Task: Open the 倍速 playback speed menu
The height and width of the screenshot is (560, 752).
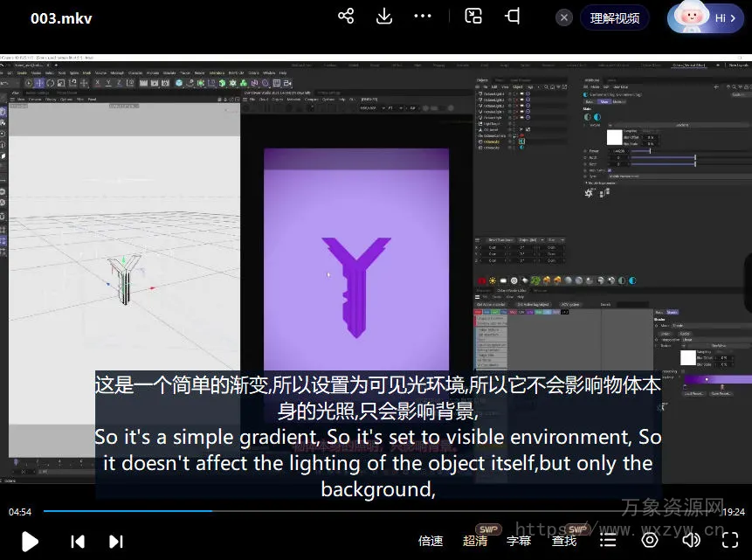Action: point(431,542)
